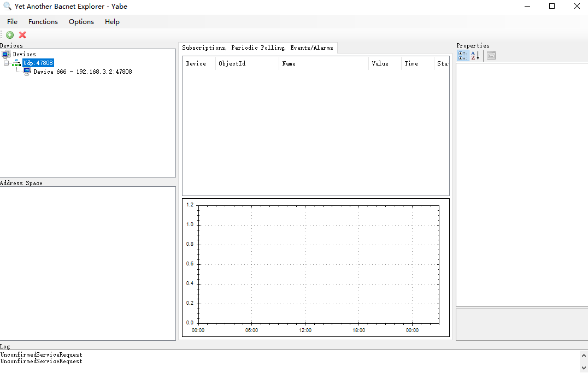
Task: Click the second UnconfirmedServiceRequest log line
Action: tap(41, 362)
